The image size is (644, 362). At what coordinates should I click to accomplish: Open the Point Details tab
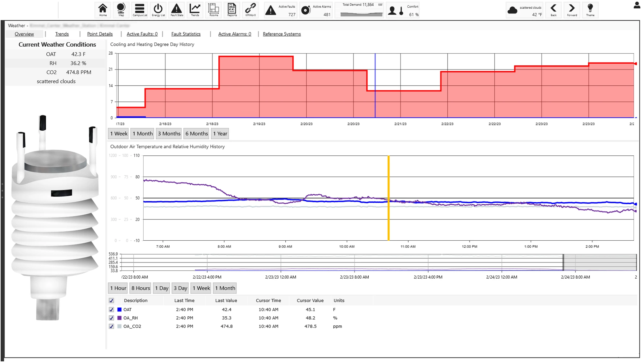100,34
